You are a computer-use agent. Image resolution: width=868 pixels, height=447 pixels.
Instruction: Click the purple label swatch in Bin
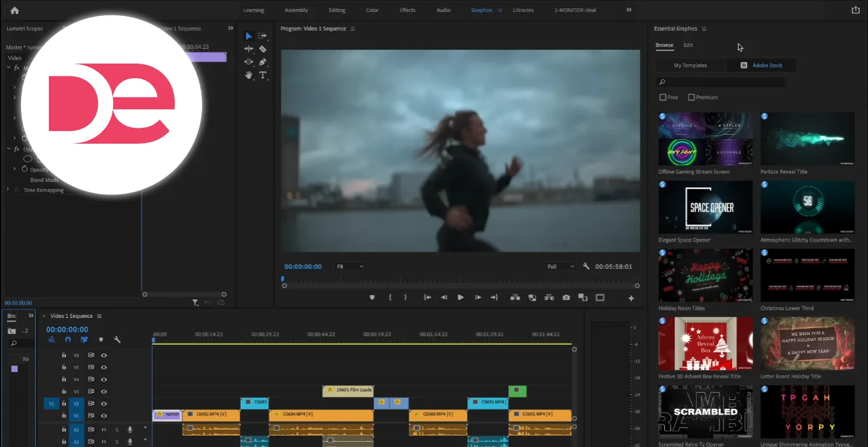(x=15, y=369)
